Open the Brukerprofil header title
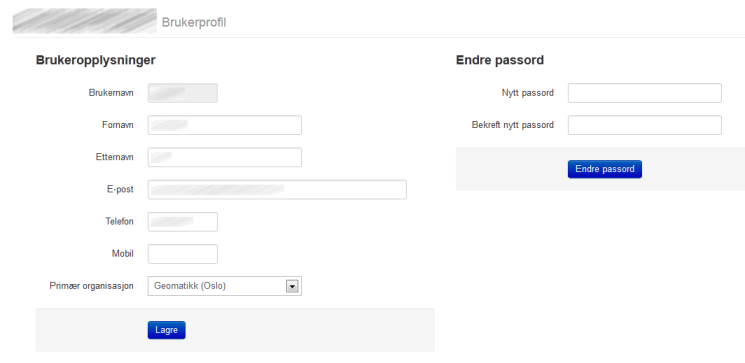 tap(194, 22)
